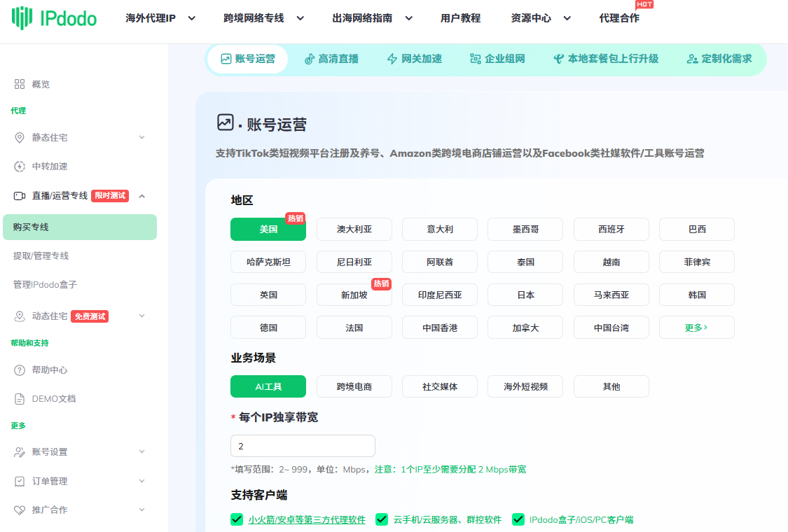Switch to the 高清直播 tab
The height and width of the screenshot is (532, 788).
[x=331, y=59]
